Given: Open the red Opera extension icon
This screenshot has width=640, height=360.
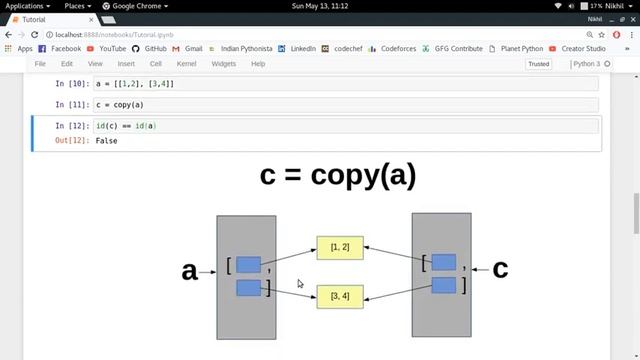Looking at the screenshot, I should pos(616,35).
